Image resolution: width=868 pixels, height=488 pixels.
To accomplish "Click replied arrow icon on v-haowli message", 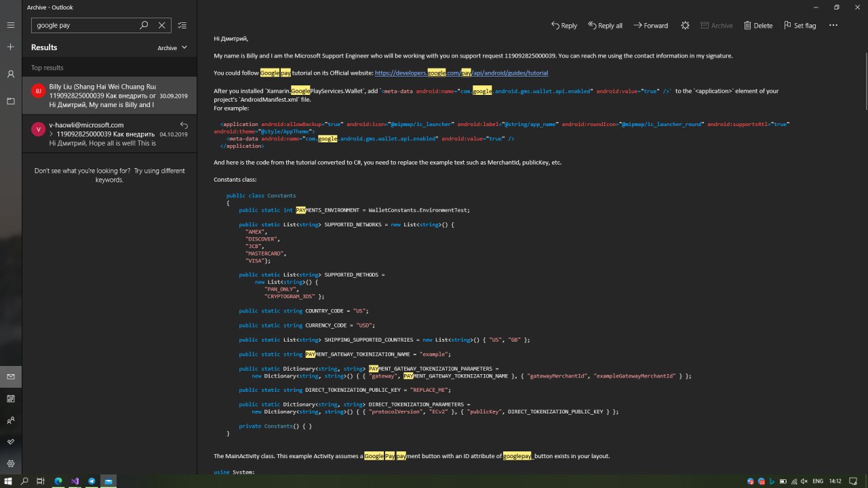I will point(184,125).
